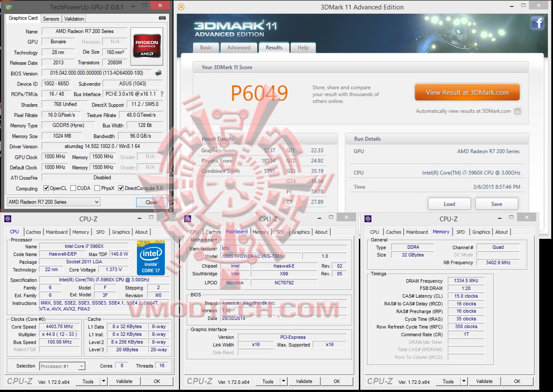
Task: Toggle DirectCompute 5.0 checkbox
Action: 121,188
